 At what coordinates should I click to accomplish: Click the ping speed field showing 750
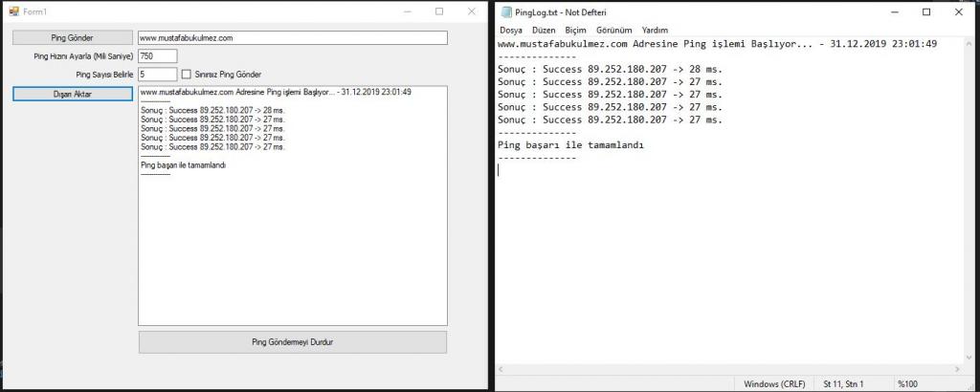tap(158, 56)
